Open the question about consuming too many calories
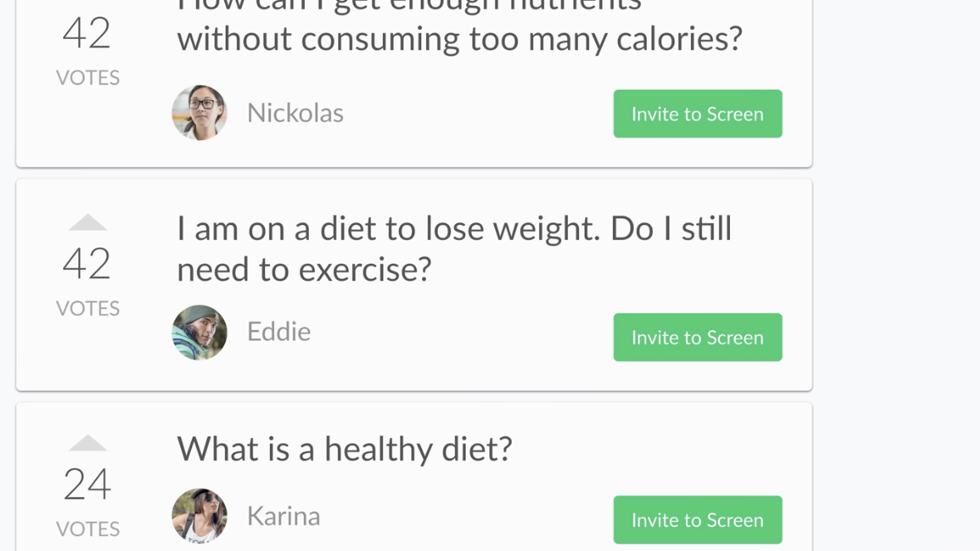The image size is (980, 551). point(459,37)
